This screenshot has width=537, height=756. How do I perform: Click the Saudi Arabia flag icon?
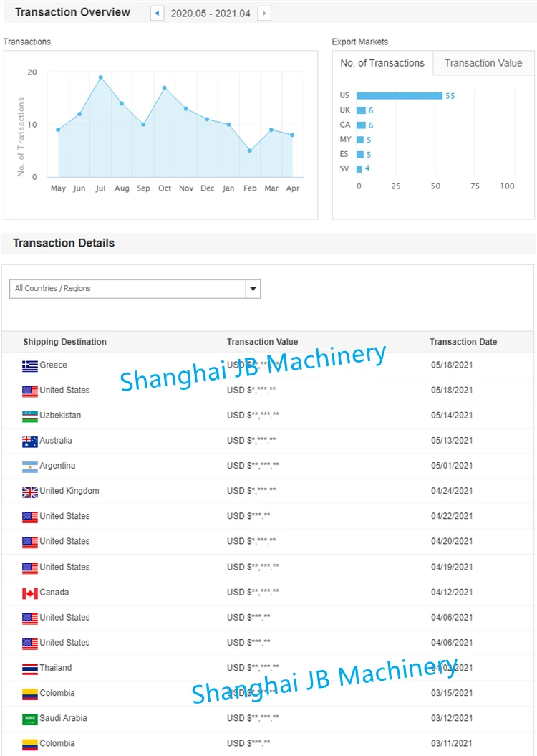pos(30,719)
